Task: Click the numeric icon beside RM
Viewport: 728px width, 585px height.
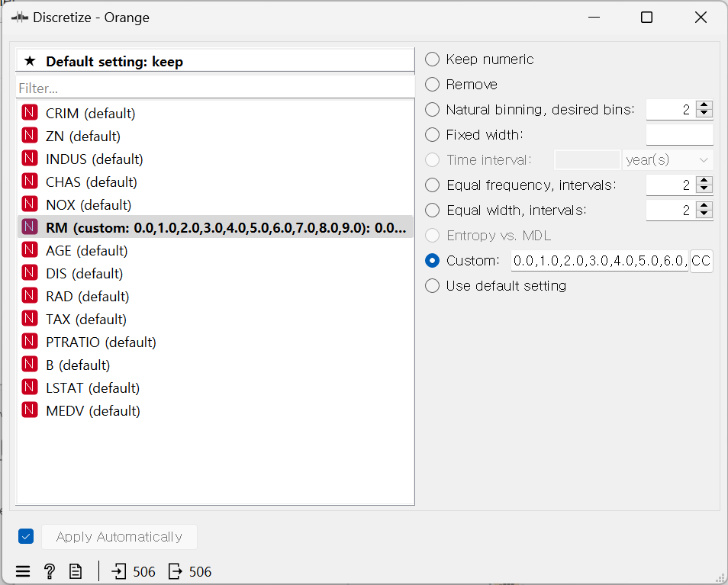Action: tap(30, 227)
